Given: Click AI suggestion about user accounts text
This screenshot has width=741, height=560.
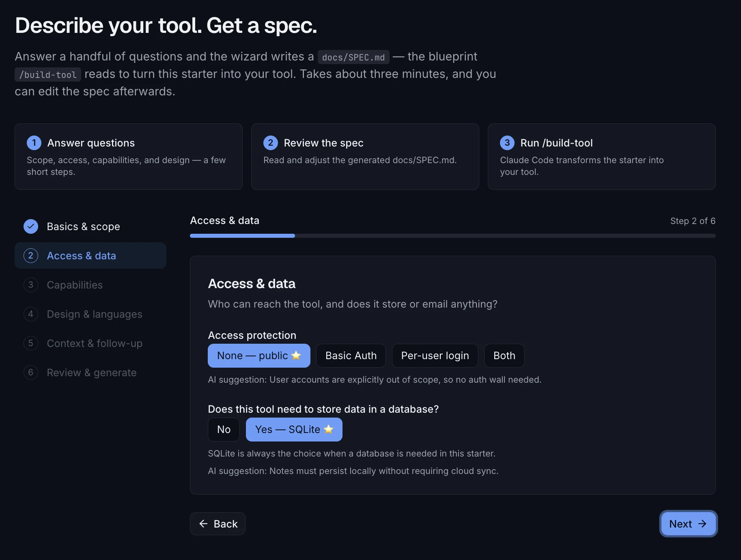Looking at the screenshot, I should 375,380.
